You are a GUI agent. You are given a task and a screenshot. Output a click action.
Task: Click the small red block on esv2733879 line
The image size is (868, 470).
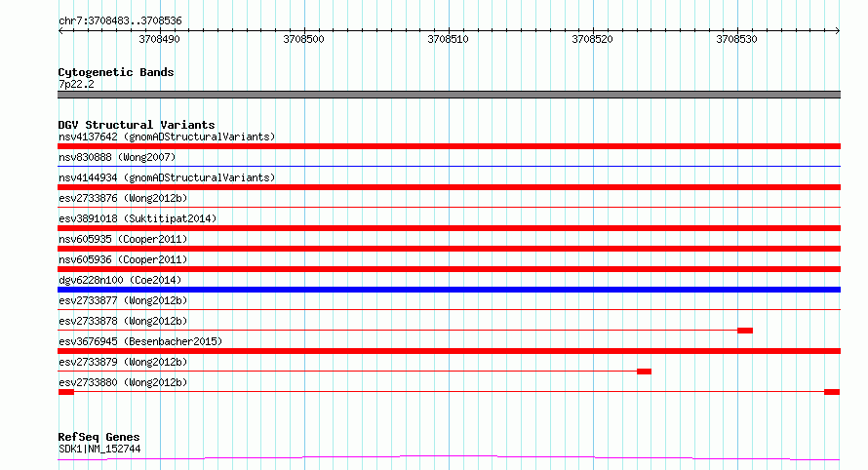pyautogui.click(x=644, y=372)
